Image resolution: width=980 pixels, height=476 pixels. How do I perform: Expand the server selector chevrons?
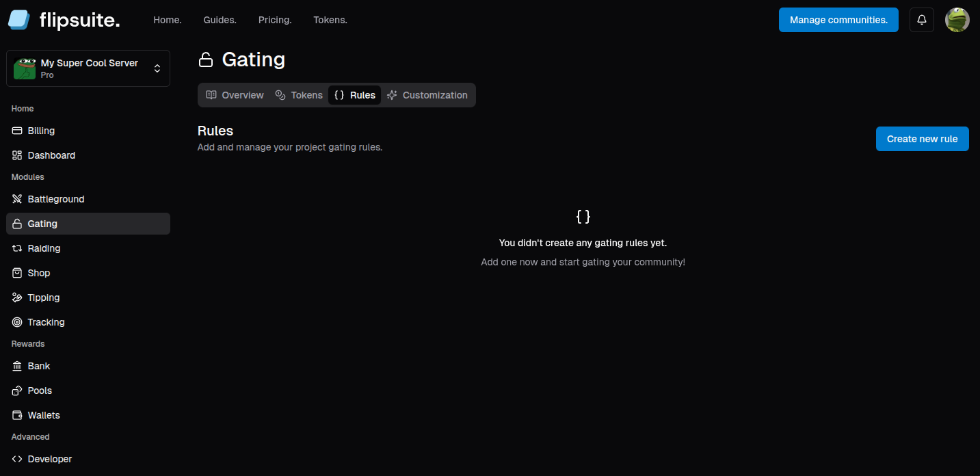[x=157, y=68]
